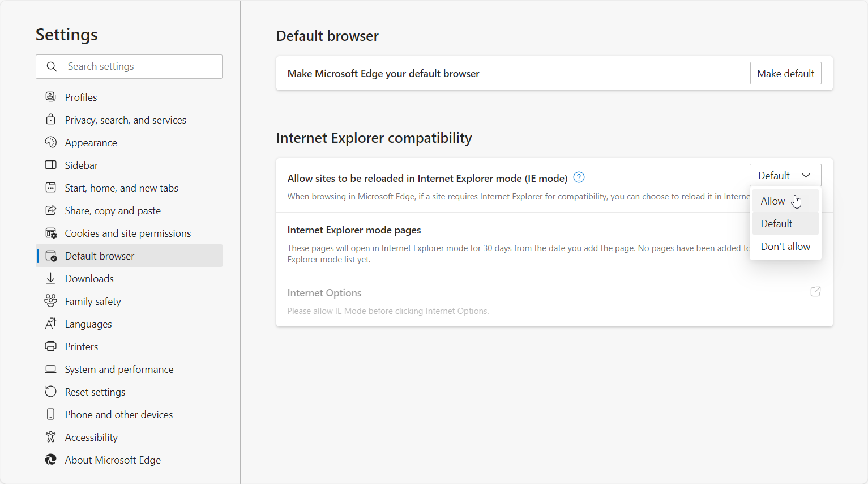Image resolution: width=868 pixels, height=484 pixels.
Task: Click the Family safety icon
Action: point(51,301)
